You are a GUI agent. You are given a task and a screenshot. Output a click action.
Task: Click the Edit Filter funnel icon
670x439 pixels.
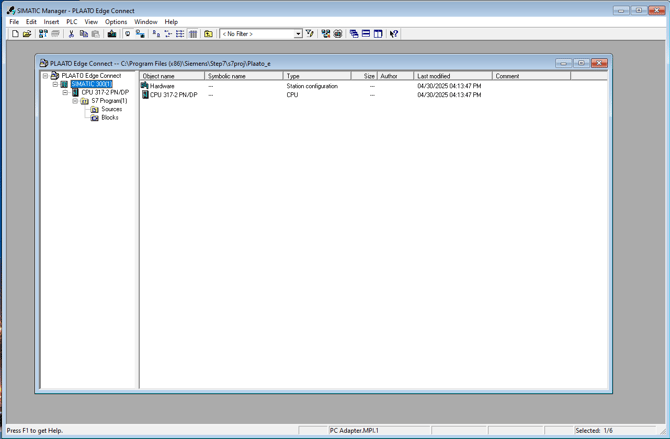pyautogui.click(x=310, y=34)
